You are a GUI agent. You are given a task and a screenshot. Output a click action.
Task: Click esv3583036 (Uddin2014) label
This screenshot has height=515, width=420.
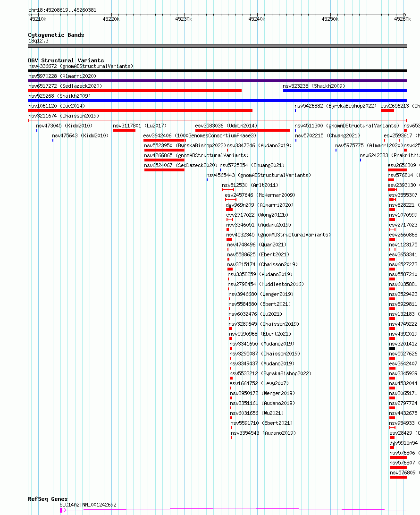click(x=226, y=126)
